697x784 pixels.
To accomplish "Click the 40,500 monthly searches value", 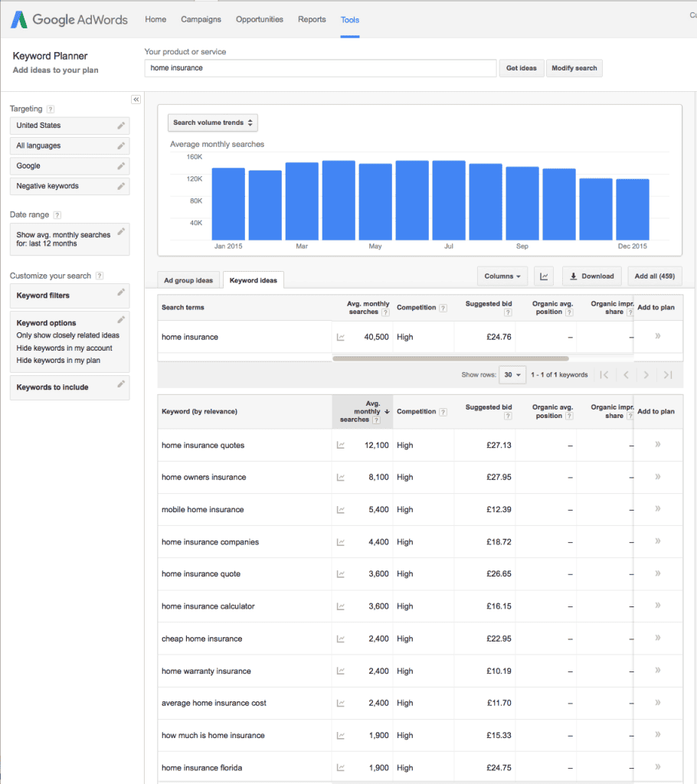I will tap(376, 337).
